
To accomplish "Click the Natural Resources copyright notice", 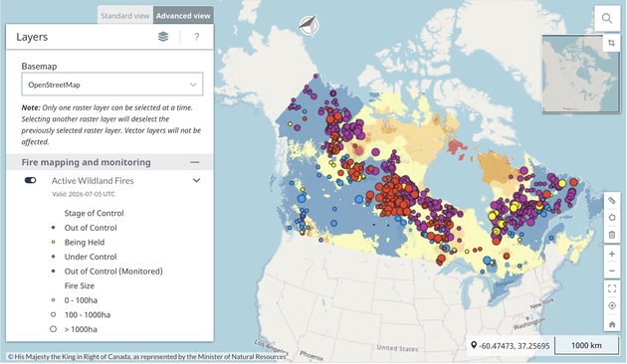I will pyautogui.click(x=146, y=357).
